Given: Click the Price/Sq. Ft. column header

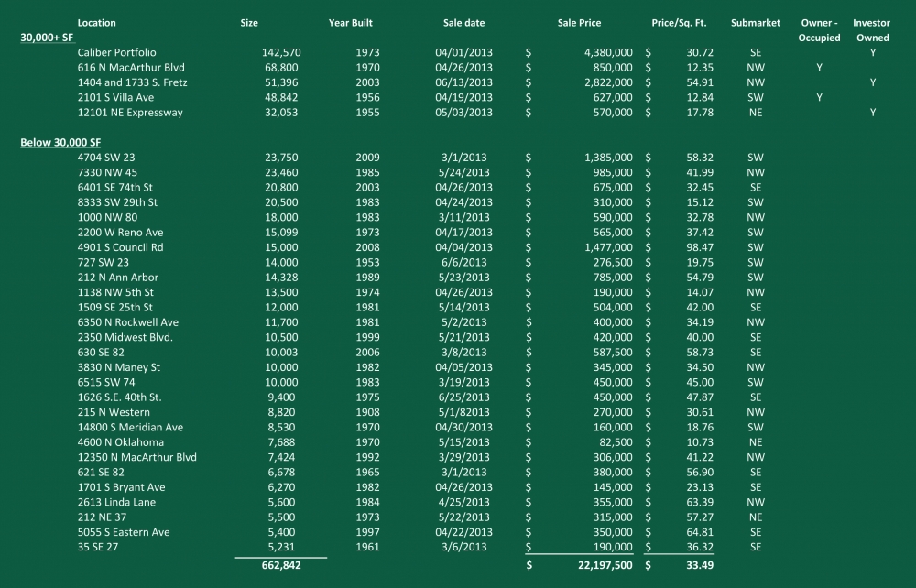Looking at the screenshot, I should (x=679, y=23).
